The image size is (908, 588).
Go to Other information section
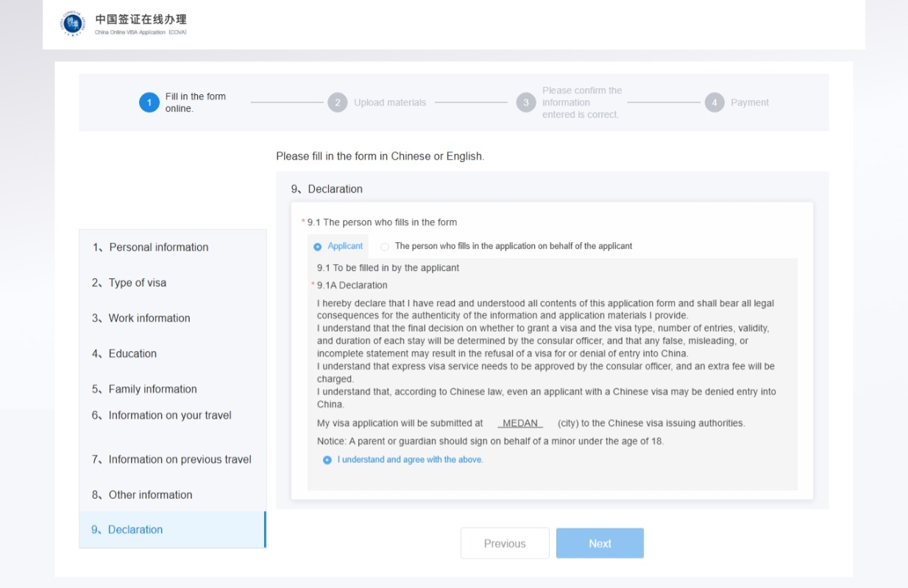pyautogui.click(x=150, y=495)
